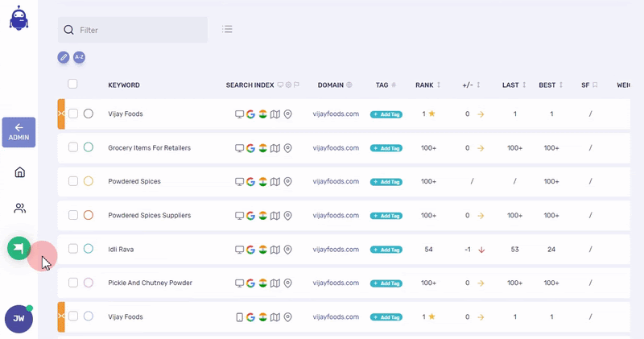This screenshot has height=339, width=644.
Task: Open the JW user avatar
Action: tap(19, 319)
